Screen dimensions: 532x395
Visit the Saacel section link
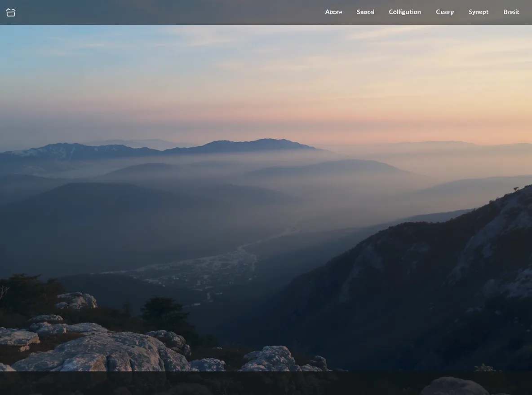click(365, 12)
